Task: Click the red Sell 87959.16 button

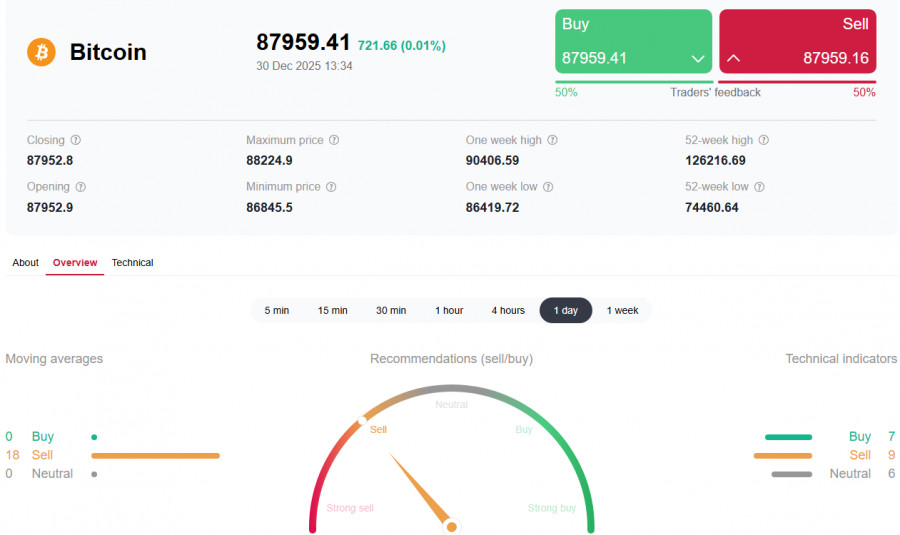Action: tap(798, 41)
